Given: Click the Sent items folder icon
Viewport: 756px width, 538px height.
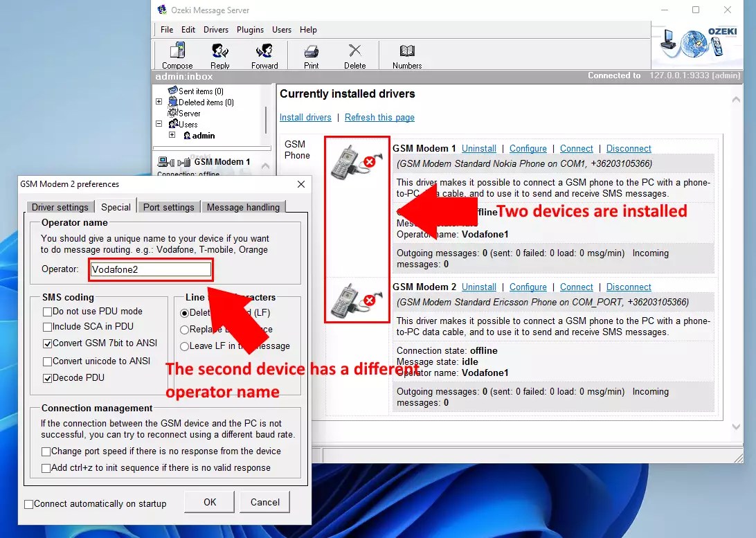Looking at the screenshot, I should [172, 91].
